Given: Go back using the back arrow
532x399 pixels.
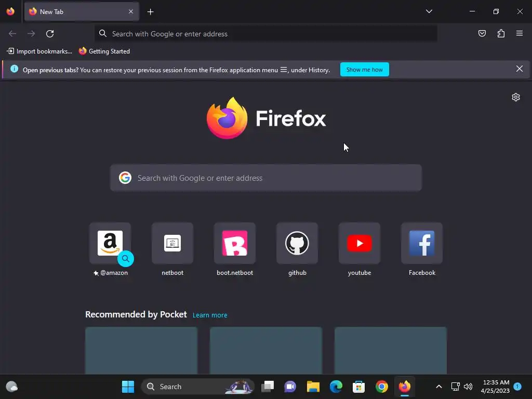Looking at the screenshot, I should (x=12, y=34).
